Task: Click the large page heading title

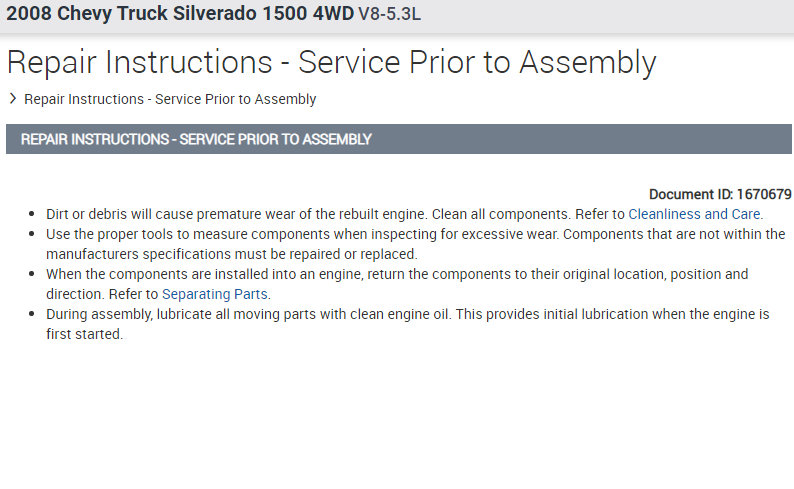Action: point(332,62)
